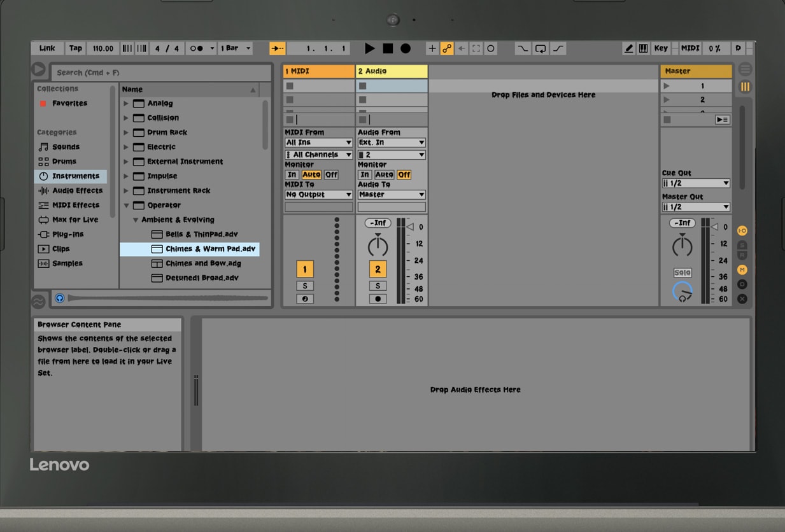Start recording with the Arrangement Record button

click(x=406, y=48)
